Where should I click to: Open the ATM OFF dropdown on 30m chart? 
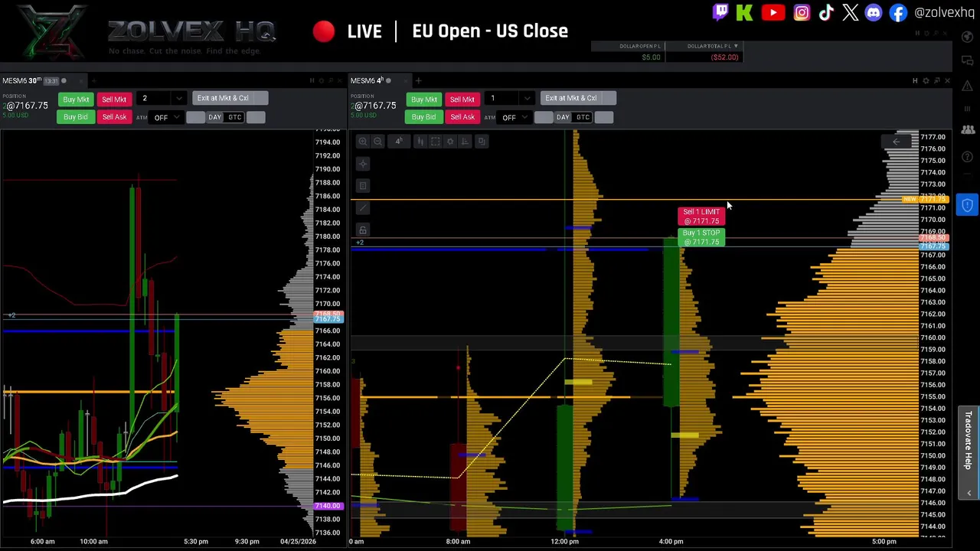point(166,118)
